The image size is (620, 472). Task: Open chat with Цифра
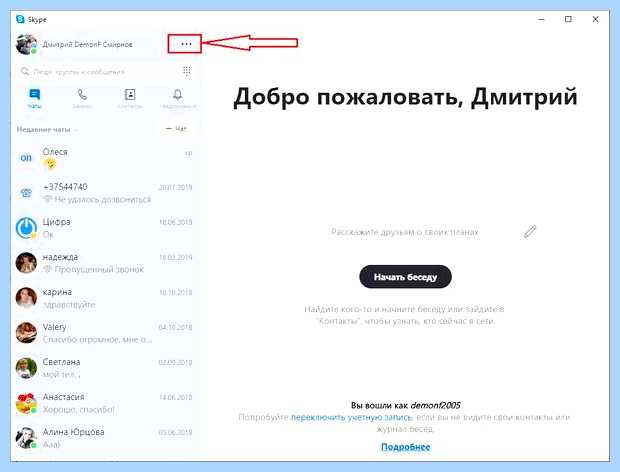105,228
